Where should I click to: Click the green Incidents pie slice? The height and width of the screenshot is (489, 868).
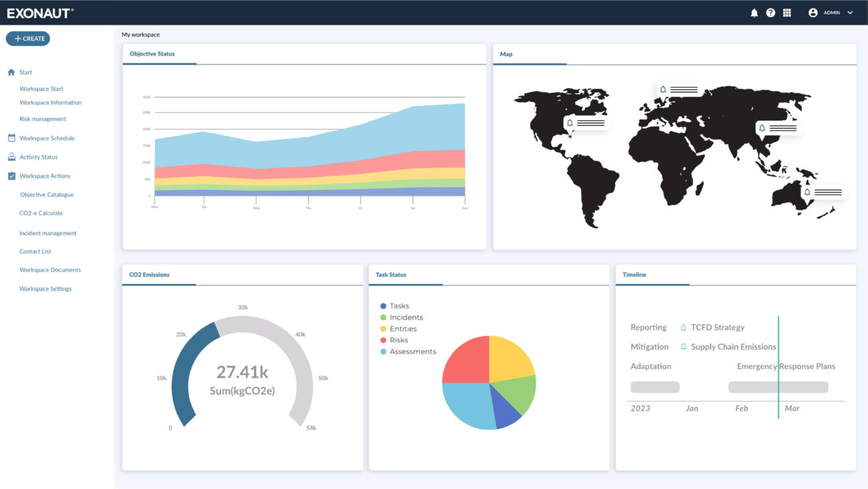tap(518, 392)
